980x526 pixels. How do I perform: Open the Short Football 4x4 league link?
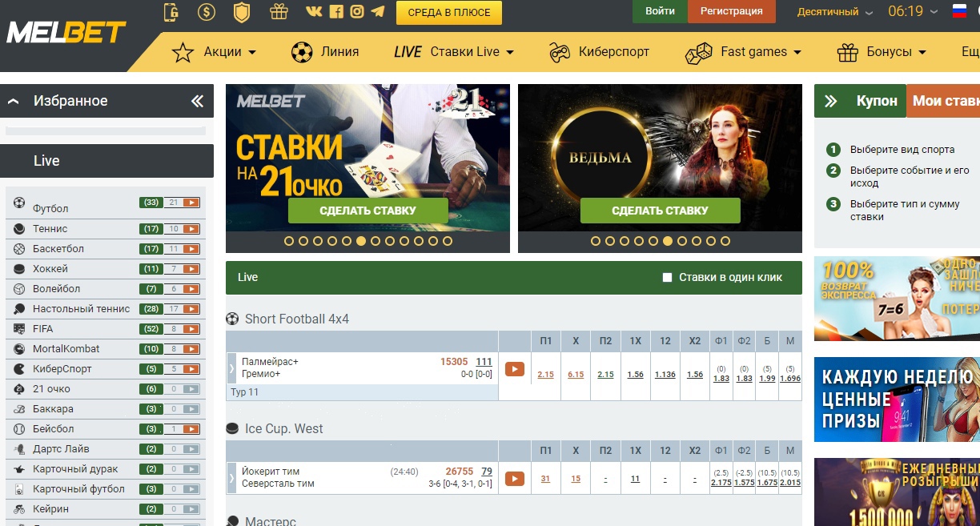297,319
